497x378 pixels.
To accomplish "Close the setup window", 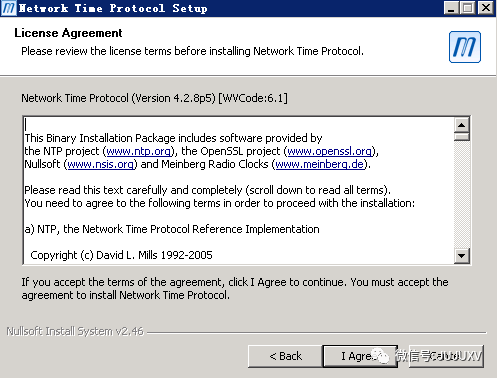I will click(486, 8).
